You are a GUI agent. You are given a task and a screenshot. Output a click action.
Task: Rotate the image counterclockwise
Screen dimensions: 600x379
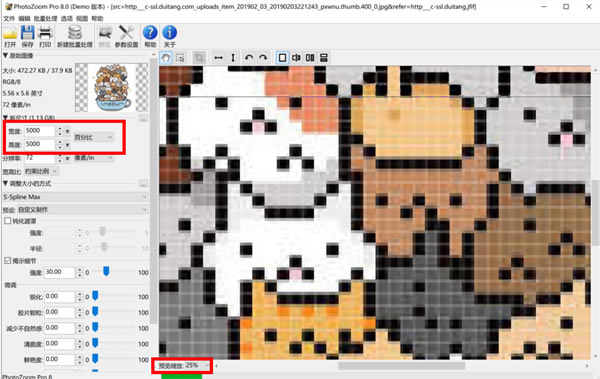tap(249, 58)
